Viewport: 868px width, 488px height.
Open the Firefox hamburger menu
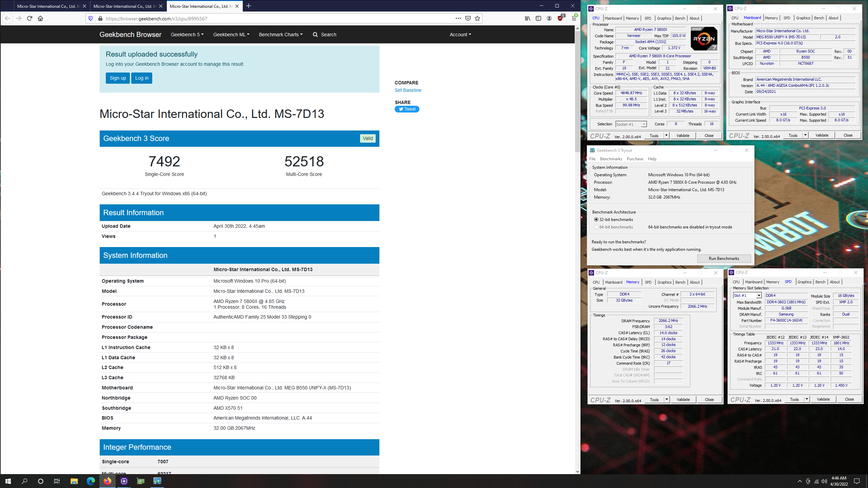pyautogui.click(x=574, y=18)
